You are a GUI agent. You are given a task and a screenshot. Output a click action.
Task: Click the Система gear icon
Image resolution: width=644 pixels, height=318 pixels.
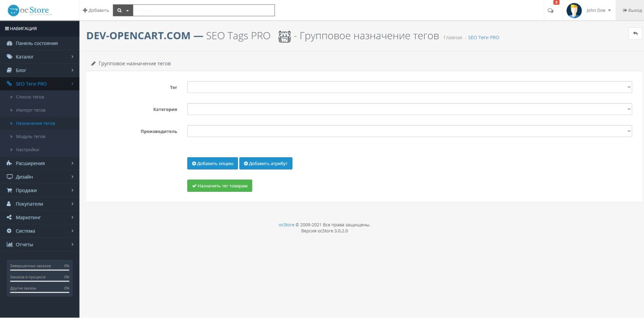tap(9, 231)
